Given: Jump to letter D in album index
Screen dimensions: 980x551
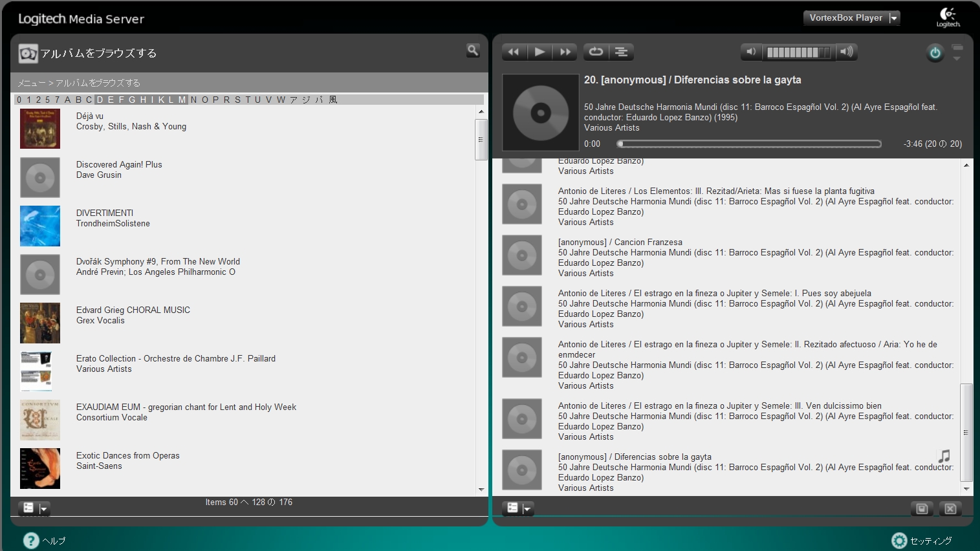Looking at the screenshot, I should tap(100, 100).
